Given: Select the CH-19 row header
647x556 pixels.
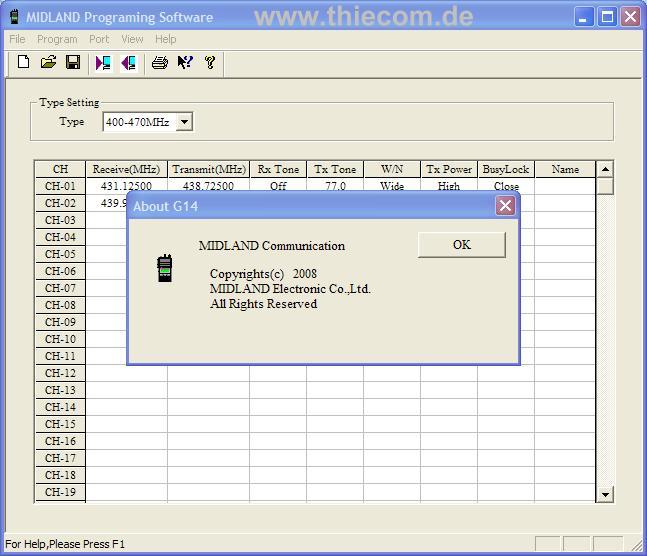Looking at the screenshot, I should (60, 492).
